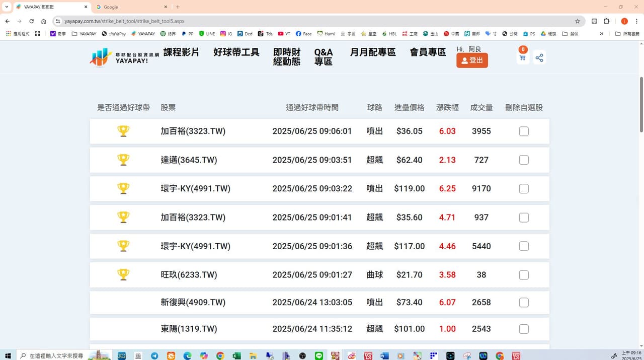Open the IG bookmark
Viewport: 644px width, 360px height.
coord(226,34)
